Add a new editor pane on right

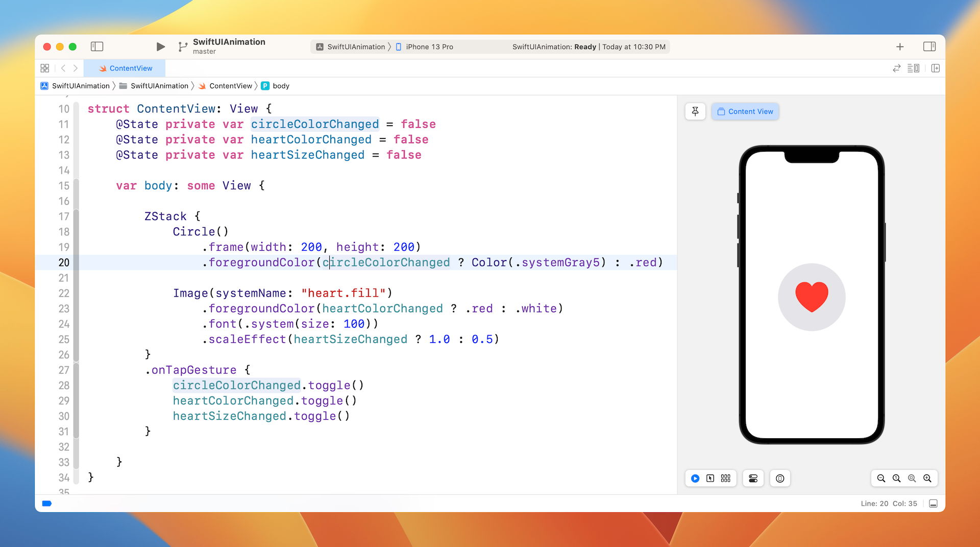pyautogui.click(x=936, y=68)
